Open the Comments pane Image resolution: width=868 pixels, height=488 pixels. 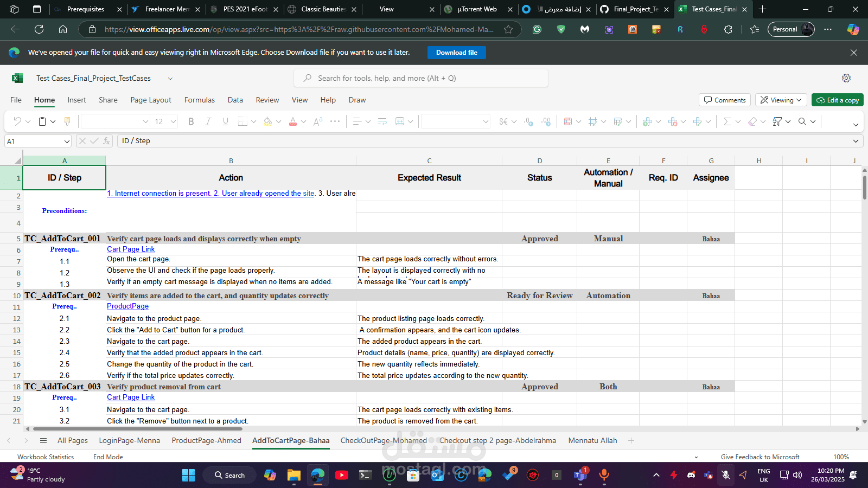pos(725,100)
